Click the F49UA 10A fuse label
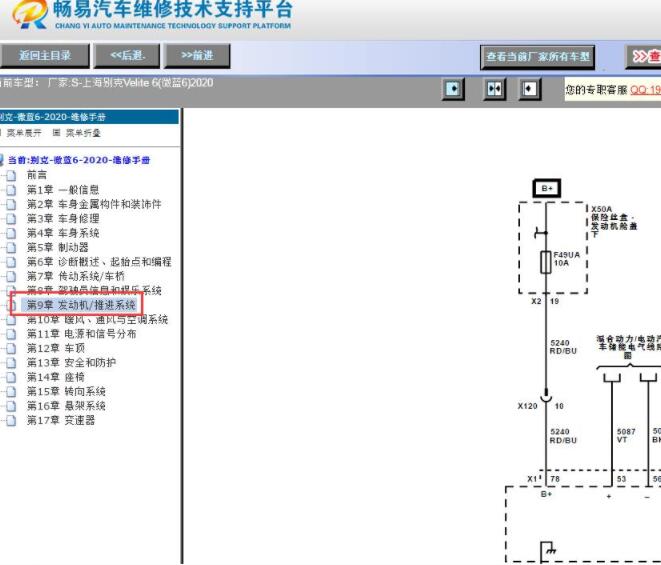661x565 pixels. point(566,259)
